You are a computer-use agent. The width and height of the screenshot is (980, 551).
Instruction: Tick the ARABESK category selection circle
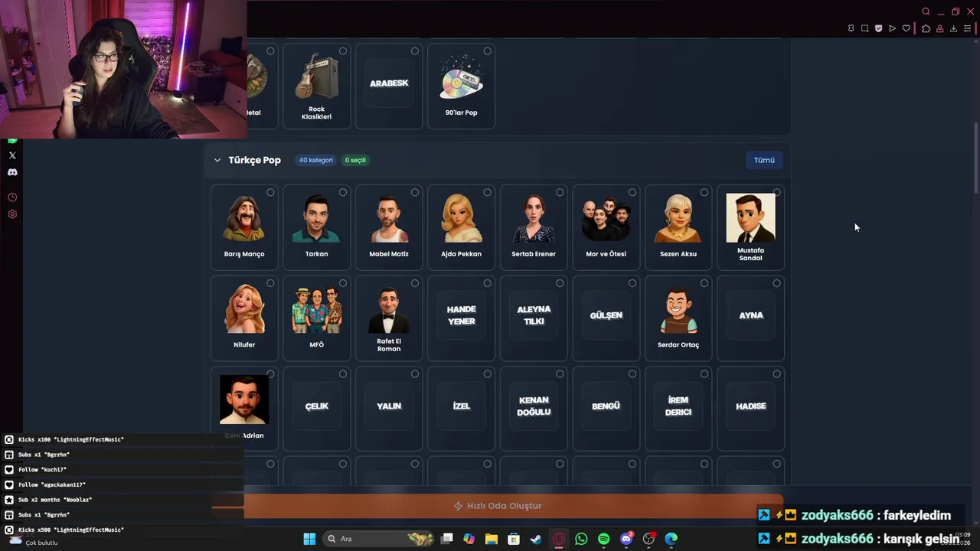414,51
